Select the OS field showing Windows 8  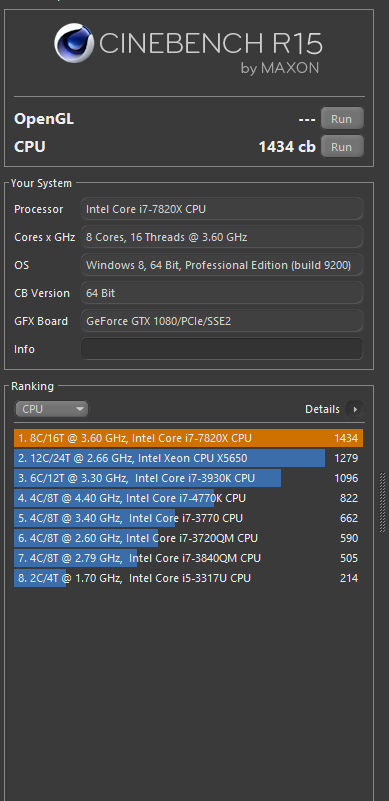click(222, 265)
